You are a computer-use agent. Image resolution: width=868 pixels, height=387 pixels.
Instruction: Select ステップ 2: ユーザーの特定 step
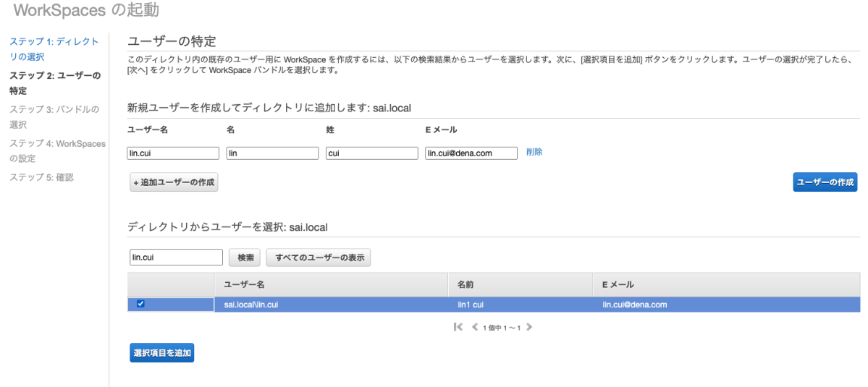pos(55,83)
